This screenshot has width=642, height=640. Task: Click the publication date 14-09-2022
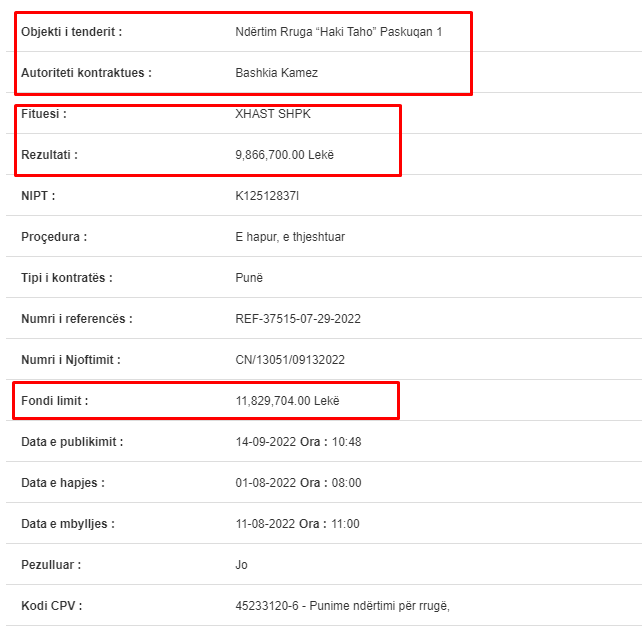pyautogui.click(x=266, y=442)
